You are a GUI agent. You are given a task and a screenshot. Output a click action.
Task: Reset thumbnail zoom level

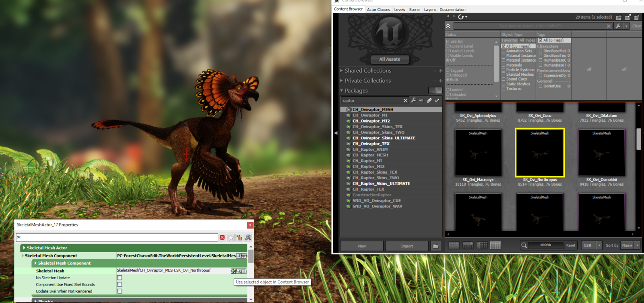pyautogui.click(x=570, y=245)
